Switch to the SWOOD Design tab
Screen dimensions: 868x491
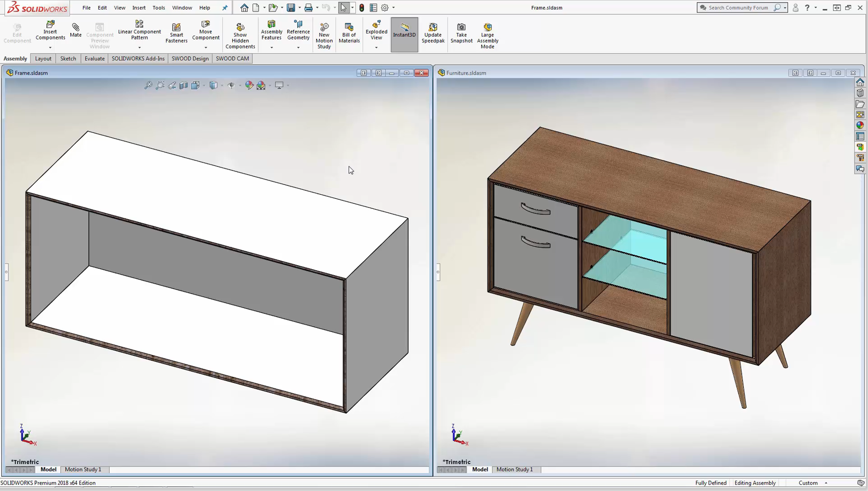click(190, 58)
